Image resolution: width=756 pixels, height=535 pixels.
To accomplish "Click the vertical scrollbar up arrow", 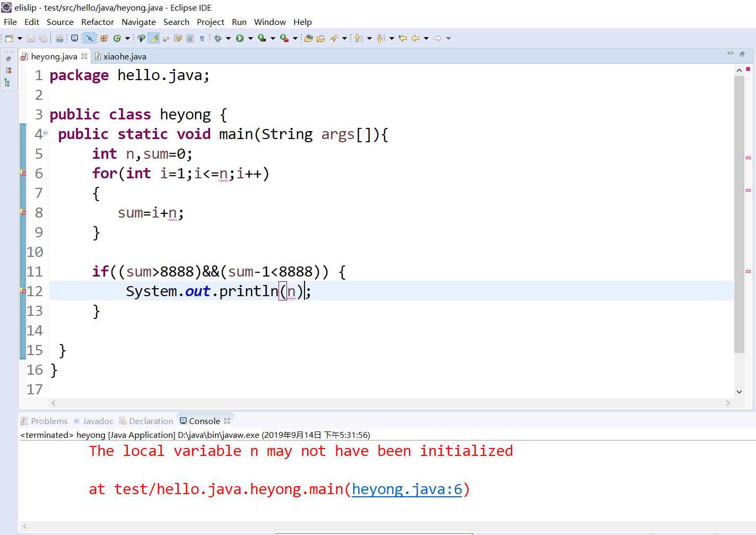I will 740,70.
